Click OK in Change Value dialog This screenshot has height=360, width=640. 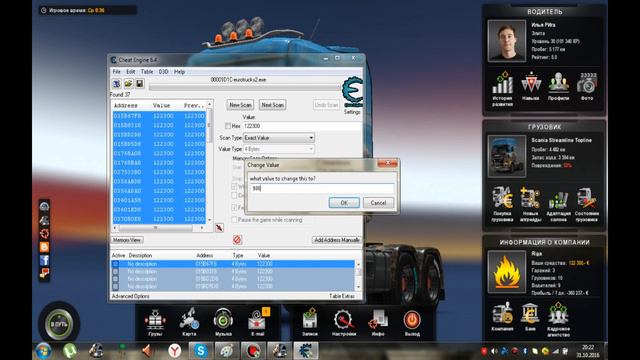point(344,203)
